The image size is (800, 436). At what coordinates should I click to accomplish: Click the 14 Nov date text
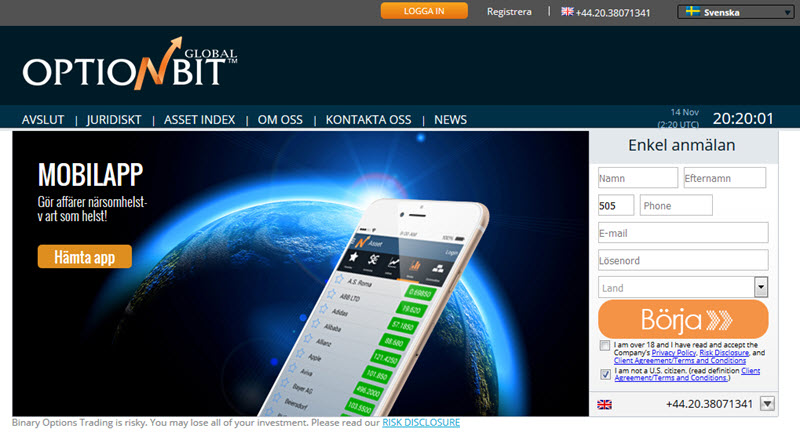[684, 112]
